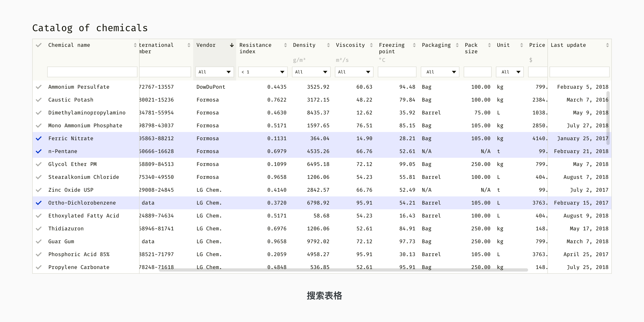Open the Unit filter dropdown
The width and height of the screenshot is (644, 322).
pyautogui.click(x=510, y=72)
